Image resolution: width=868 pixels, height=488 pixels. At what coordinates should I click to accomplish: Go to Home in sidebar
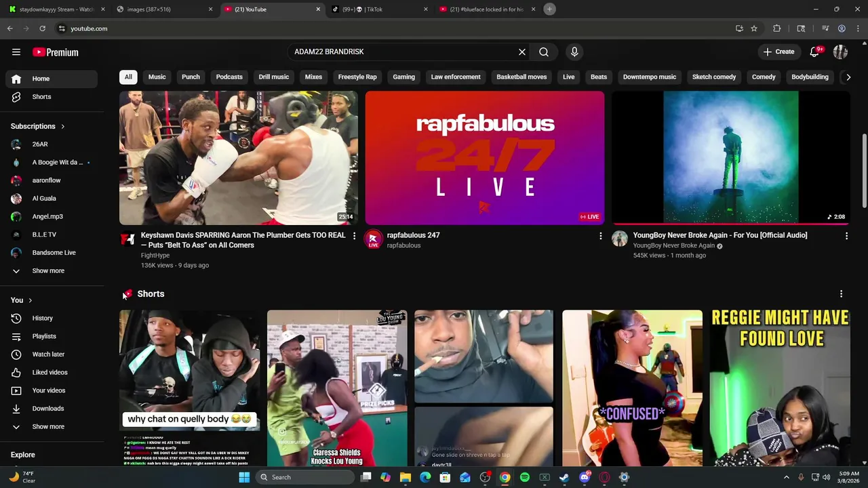point(52,79)
